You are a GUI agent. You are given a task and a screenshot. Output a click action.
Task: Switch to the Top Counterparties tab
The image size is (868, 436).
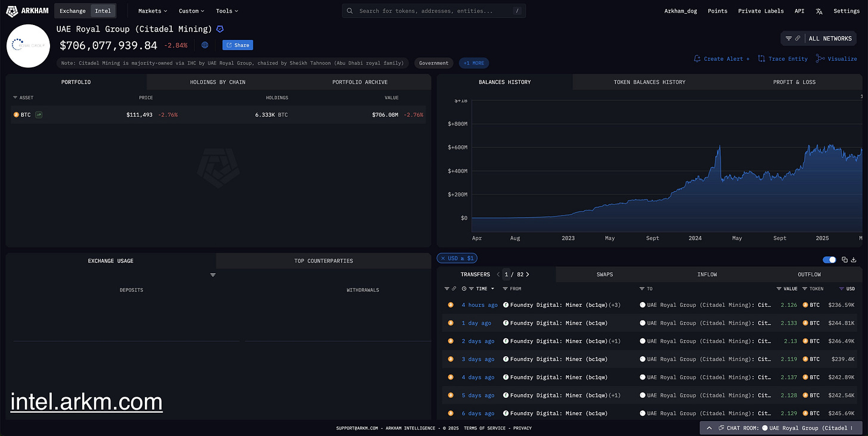(323, 260)
